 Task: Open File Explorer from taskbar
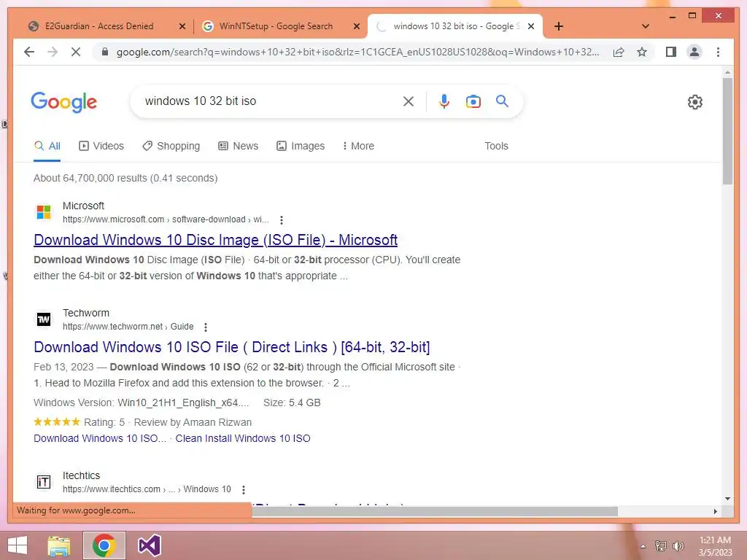pos(59,545)
